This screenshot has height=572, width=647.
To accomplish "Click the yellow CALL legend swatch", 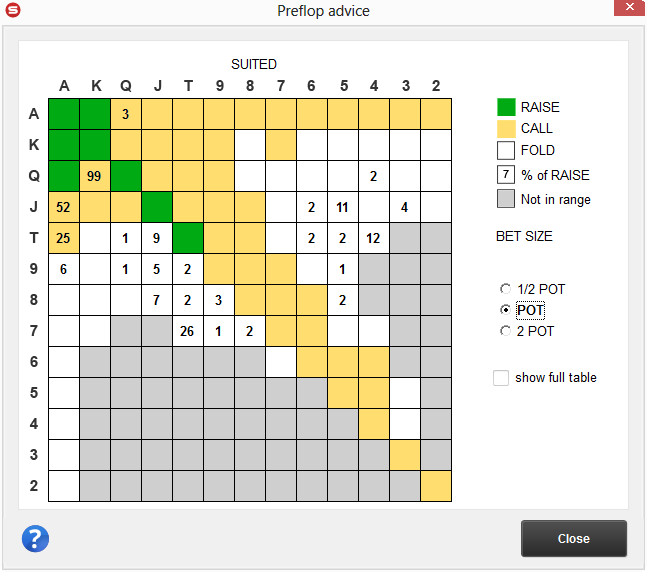I will 506,128.
